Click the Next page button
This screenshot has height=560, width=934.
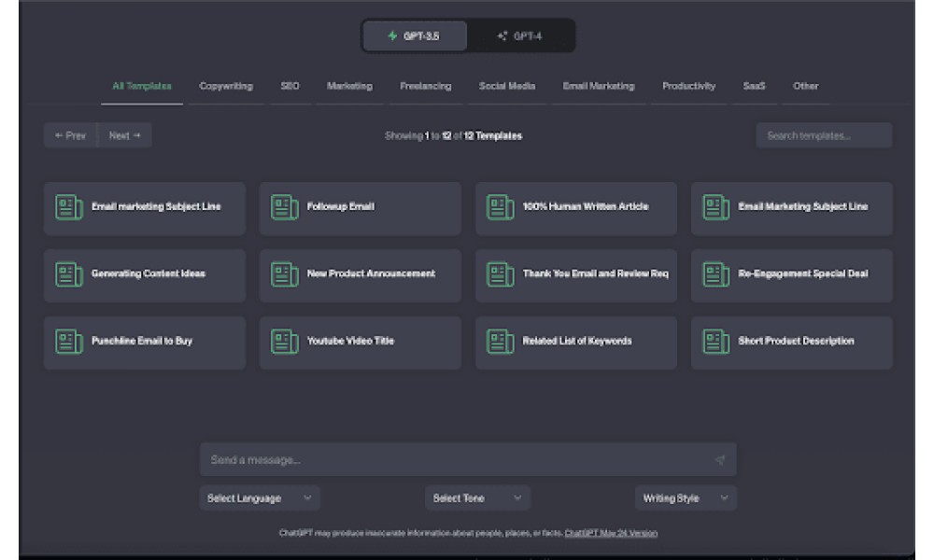[x=124, y=135]
